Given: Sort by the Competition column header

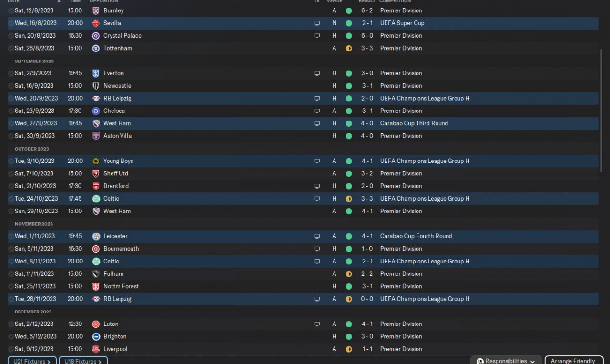Looking at the screenshot, I should pyautogui.click(x=395, y=1).
